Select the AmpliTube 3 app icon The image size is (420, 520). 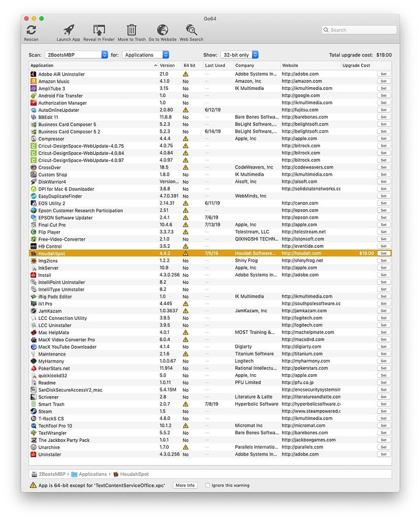(x=33, y=88)
